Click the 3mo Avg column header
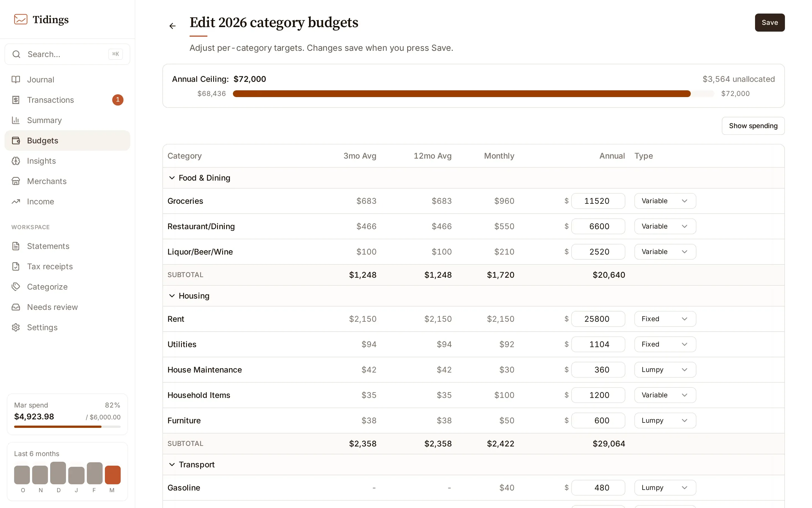The image size is (812, 508). tap(360, 156)
